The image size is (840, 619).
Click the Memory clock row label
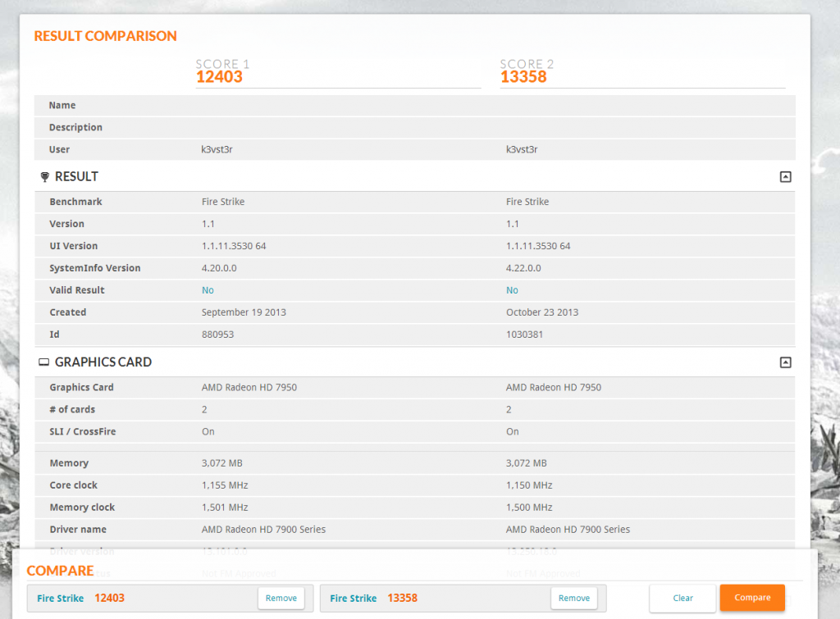click(82, 507)
